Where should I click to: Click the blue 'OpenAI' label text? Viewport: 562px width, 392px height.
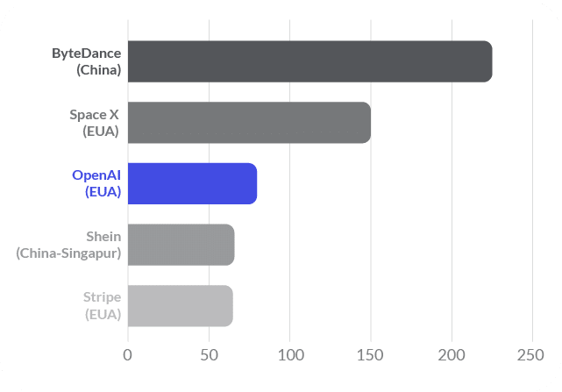coord(96,175)
